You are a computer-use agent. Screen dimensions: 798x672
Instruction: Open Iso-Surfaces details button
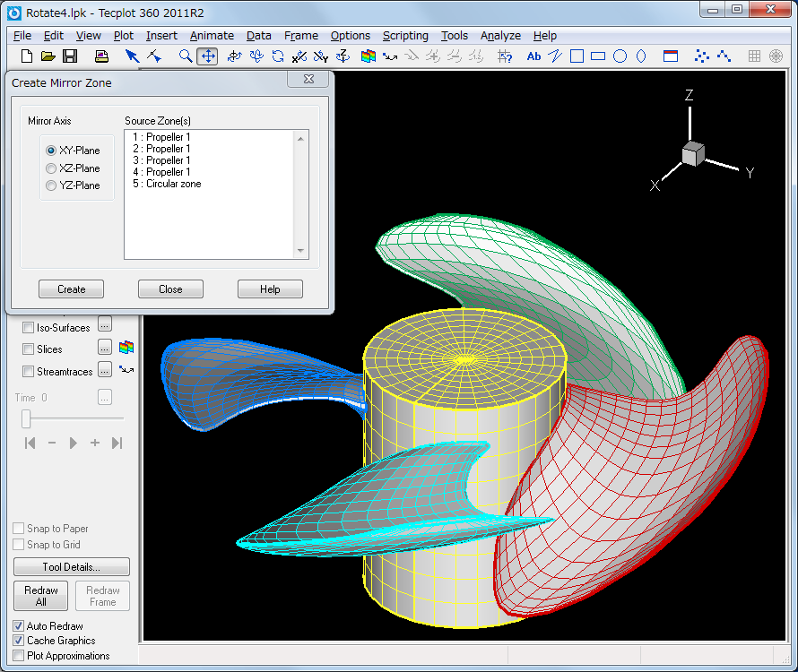coord(105,323)
